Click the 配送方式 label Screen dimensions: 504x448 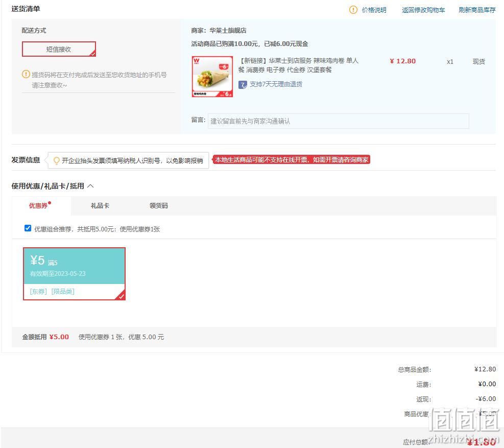click(x=34, y=31)
